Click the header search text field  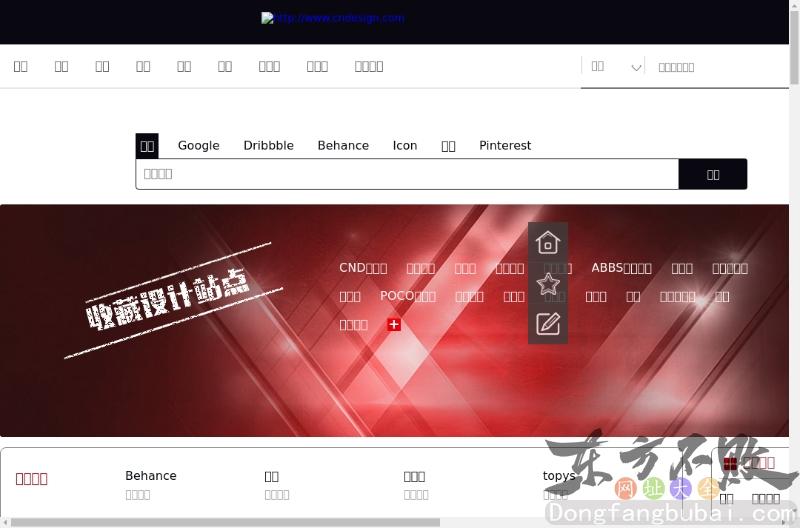tap(720, 67)
